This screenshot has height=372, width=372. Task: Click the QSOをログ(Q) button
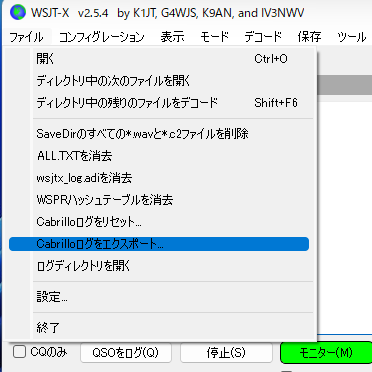tap(126, 353)
